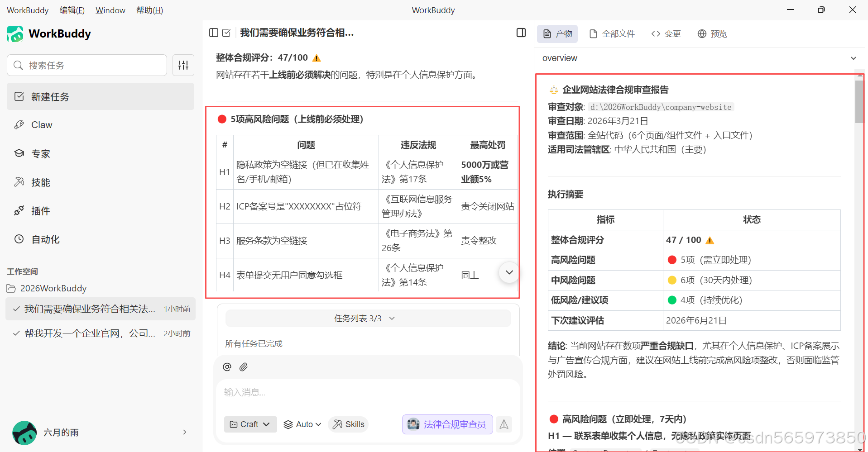Click the path d:\2026WorkBuddy\company-website
Screen dimensions: 868x452
661,107
